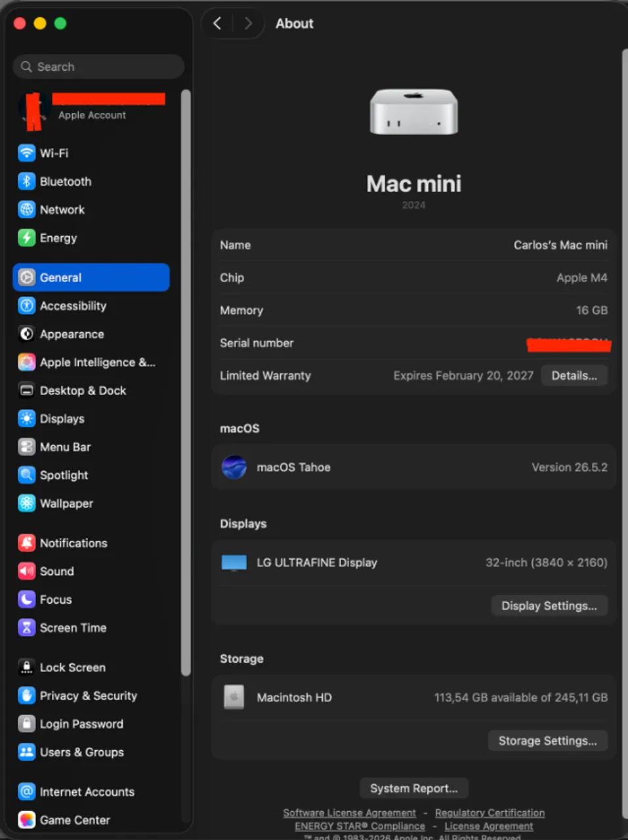Viewport: 628px width, 840px height.
Task: Select the Sound speaker icon
Action: click(x=26, y=571)
